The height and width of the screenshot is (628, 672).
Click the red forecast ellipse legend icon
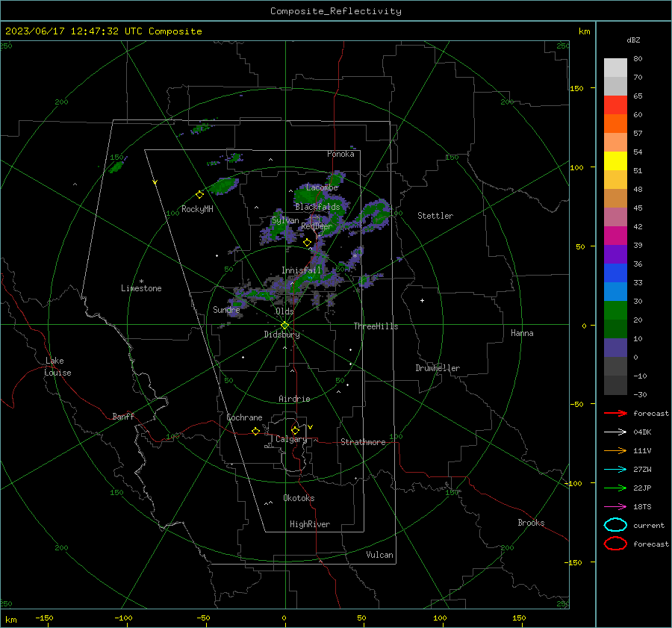(615, 544)
